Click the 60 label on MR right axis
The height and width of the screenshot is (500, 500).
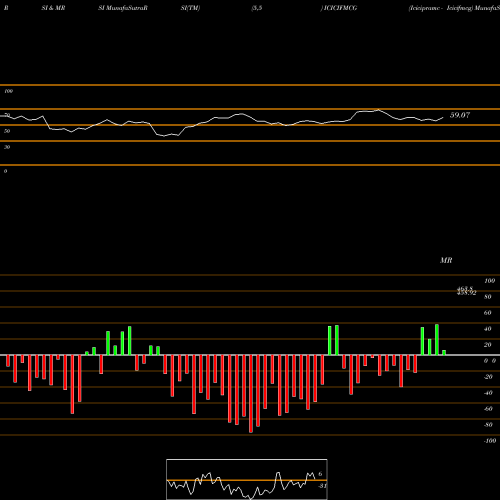tap(488, 313)
